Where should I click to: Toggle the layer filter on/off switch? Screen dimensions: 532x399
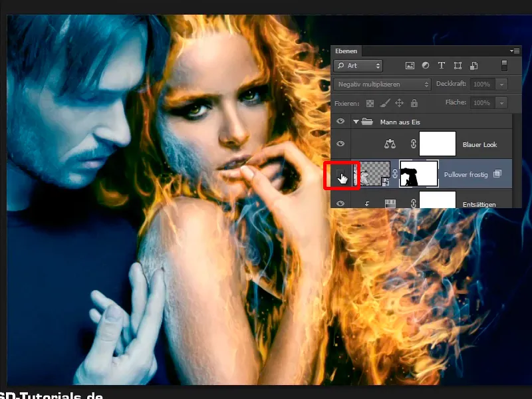pos(504,65)
